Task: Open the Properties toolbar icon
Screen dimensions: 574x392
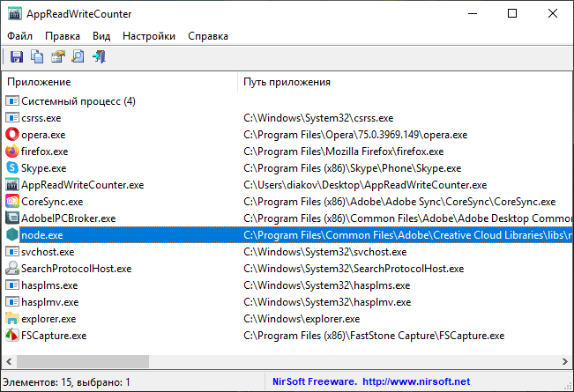Action: pyautogui.click(x=57, y=56)
